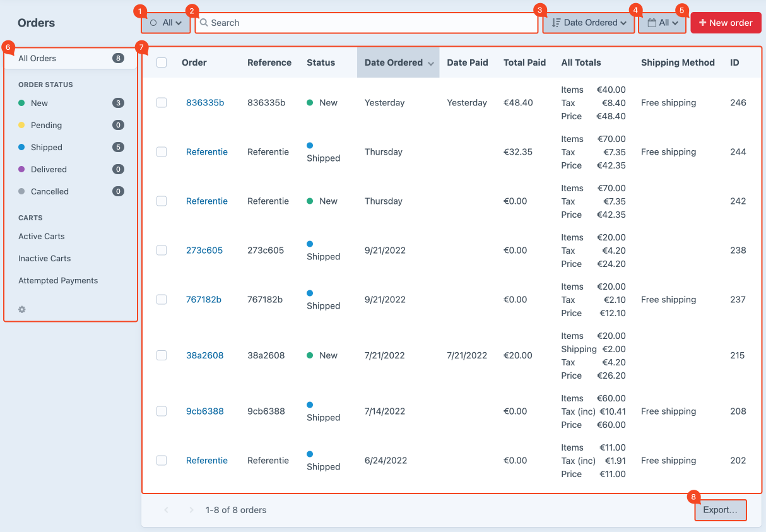Check the checkbox for order 836335b
Viewport: 766px width, 532px height.
click(162, 102)
